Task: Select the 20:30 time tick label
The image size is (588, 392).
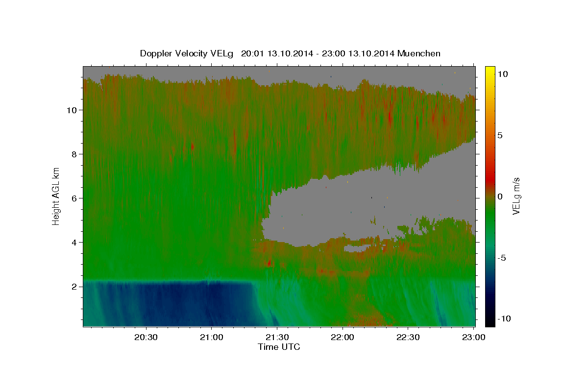Action: pos(146,337)
